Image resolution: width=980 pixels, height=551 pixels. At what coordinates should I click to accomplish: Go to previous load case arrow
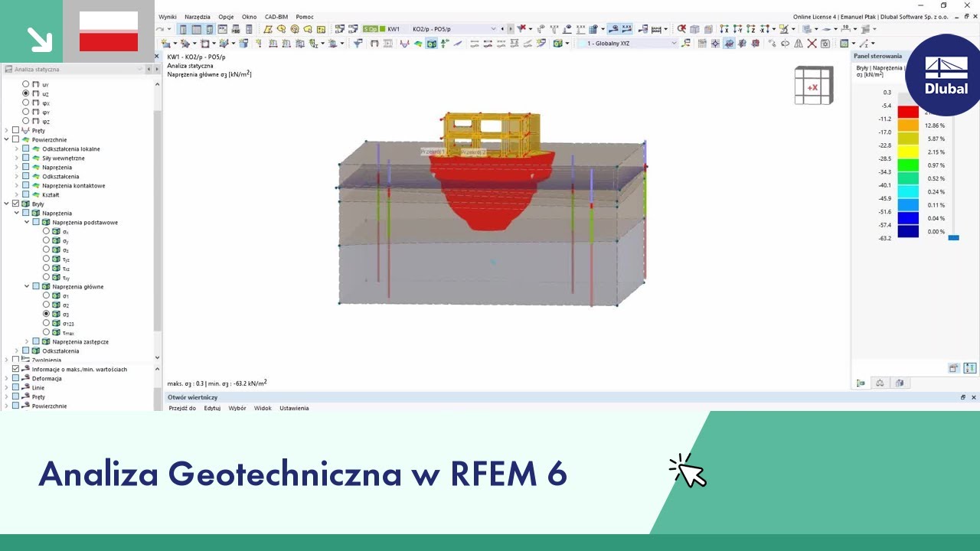pos(501,29)
